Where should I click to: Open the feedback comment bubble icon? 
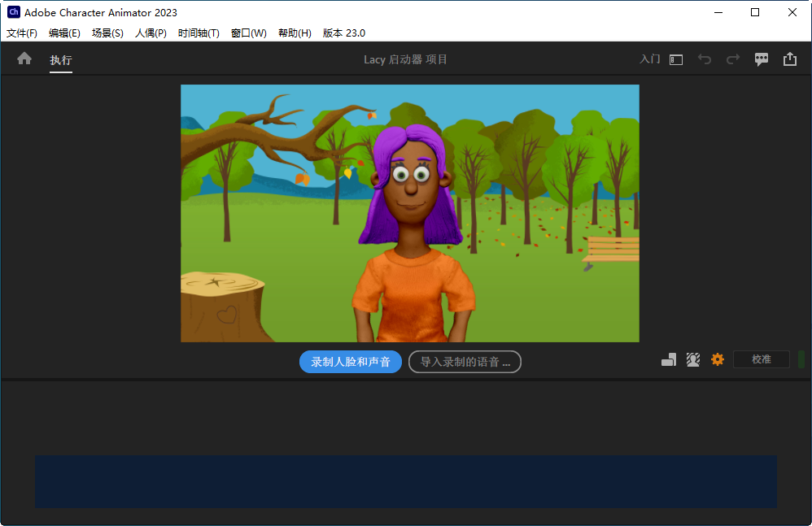pos(762,59)
